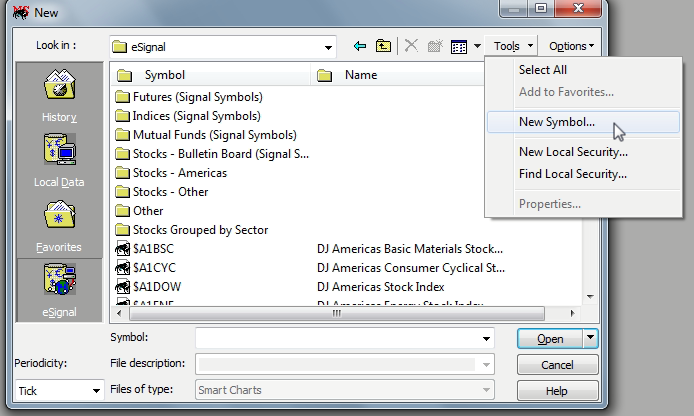Go back with the blue arrow icon
694x416 pixels.
point(360,46)
